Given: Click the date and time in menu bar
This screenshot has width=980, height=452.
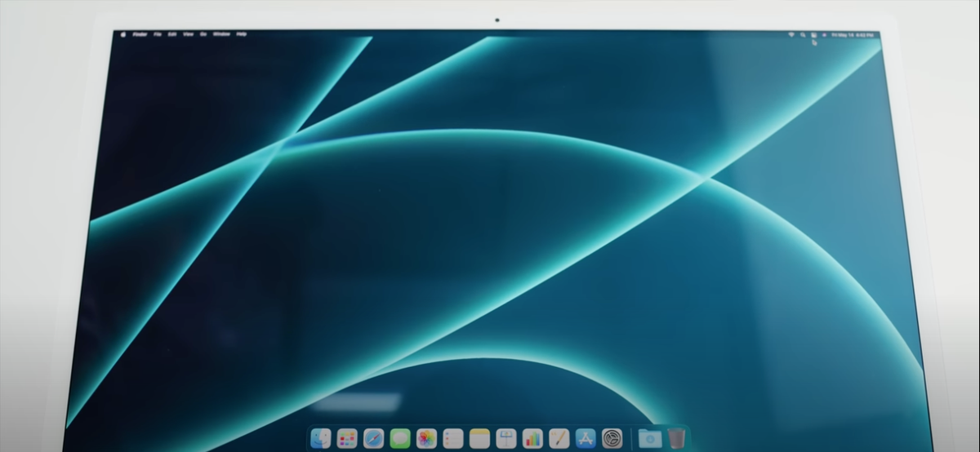Looking at the screenshot, I should click(853, 35).
